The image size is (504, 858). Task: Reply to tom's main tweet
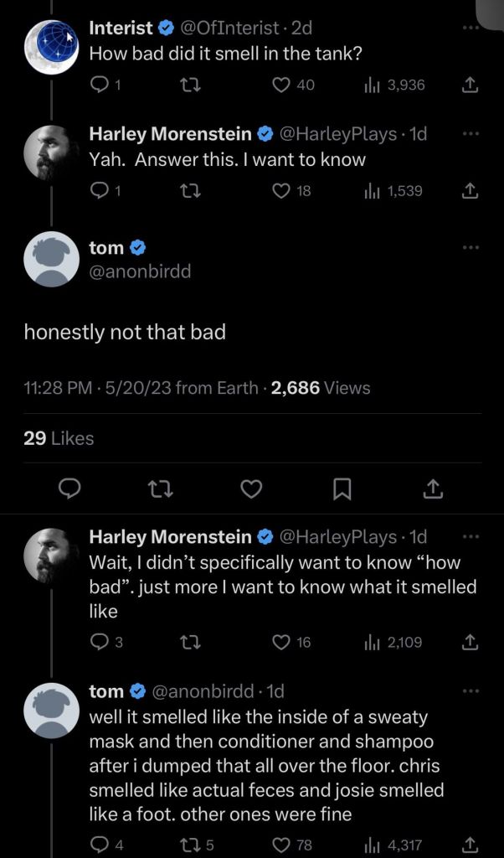tap(69, 488)
